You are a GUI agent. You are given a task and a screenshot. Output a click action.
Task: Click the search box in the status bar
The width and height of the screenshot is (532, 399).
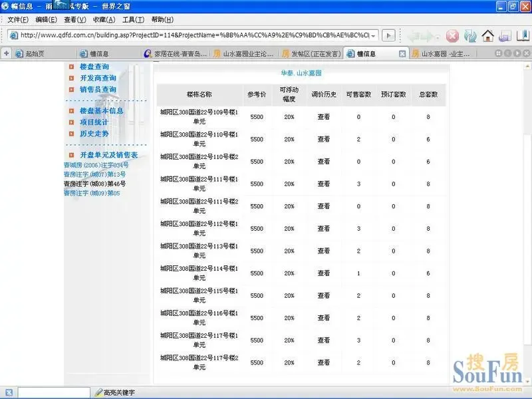(x=54, y=392)
